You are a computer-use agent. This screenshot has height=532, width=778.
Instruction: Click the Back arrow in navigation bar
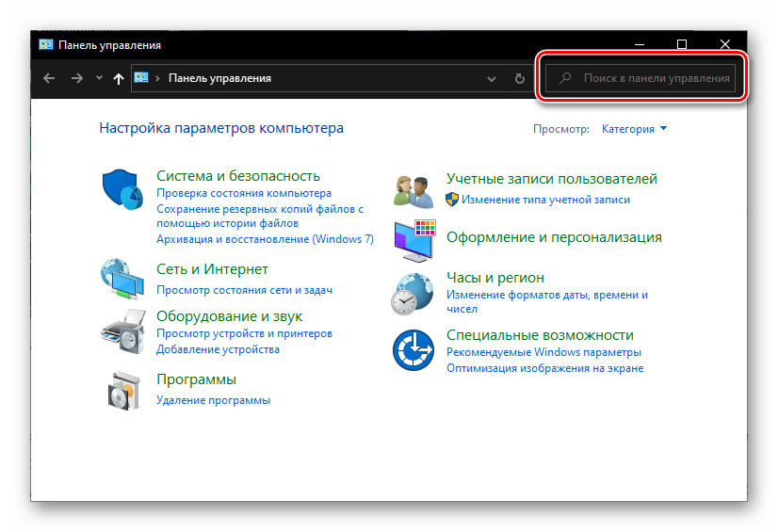(x=49, y=79)
